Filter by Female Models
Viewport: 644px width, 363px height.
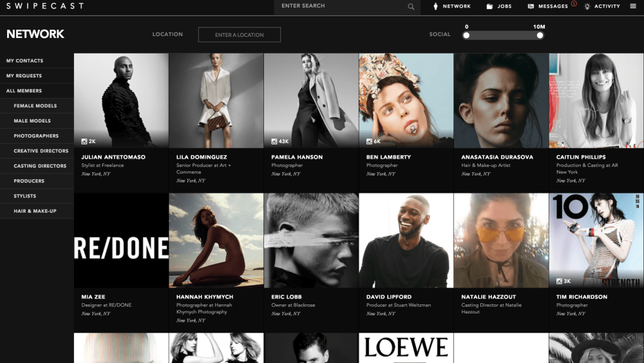(35, 106)
